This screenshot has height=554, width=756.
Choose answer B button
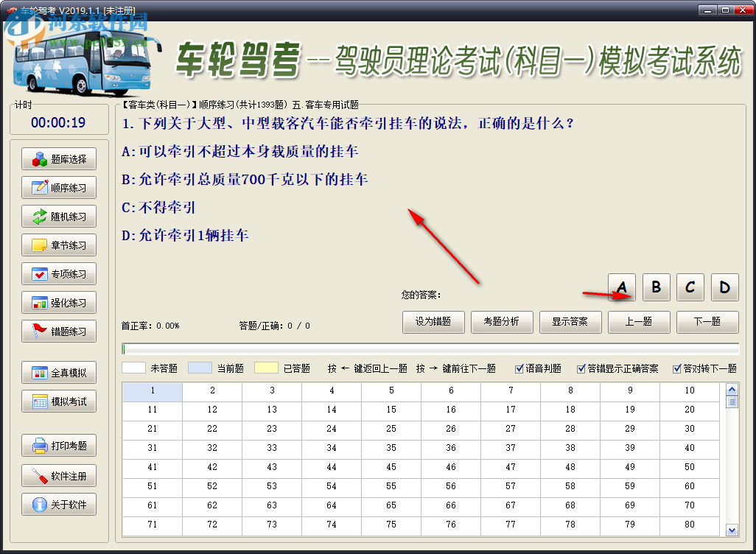pos(657,287)
